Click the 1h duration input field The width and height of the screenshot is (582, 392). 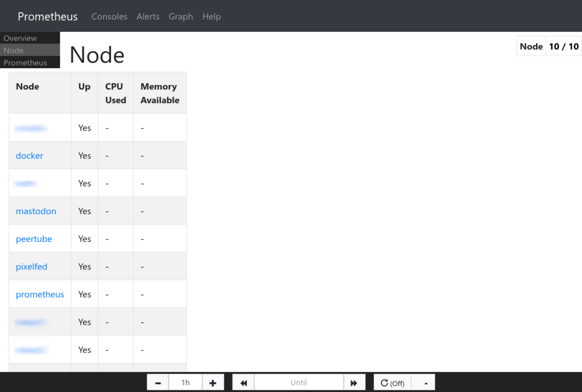(186, 382)
